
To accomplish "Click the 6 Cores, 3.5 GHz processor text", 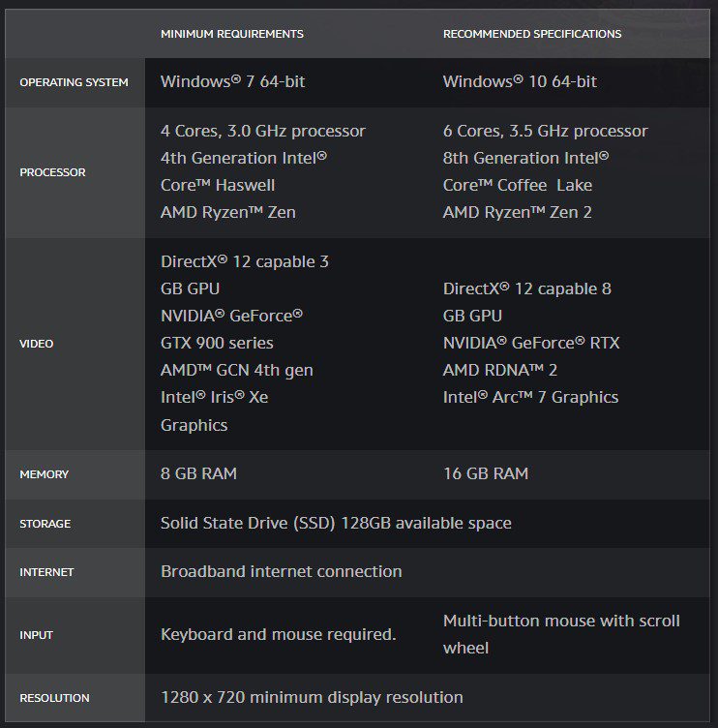I will (x=546, y=131).
